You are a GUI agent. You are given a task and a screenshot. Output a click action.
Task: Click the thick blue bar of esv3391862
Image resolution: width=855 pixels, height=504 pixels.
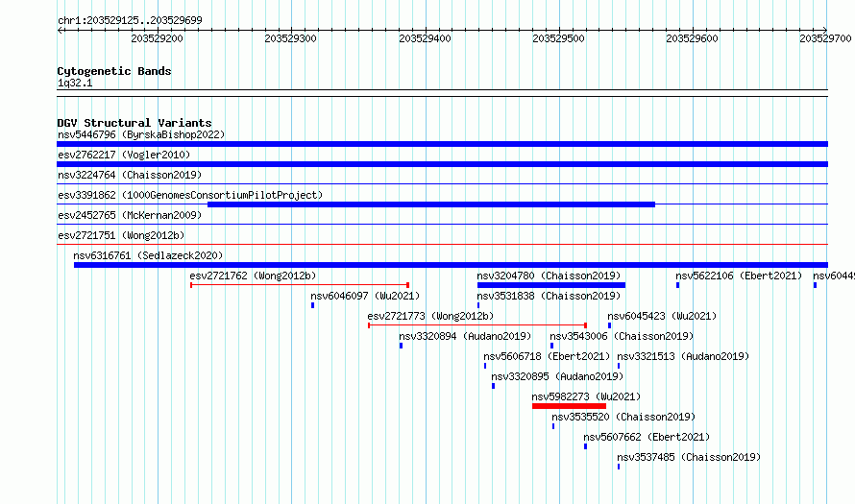(x=431, y=204)
